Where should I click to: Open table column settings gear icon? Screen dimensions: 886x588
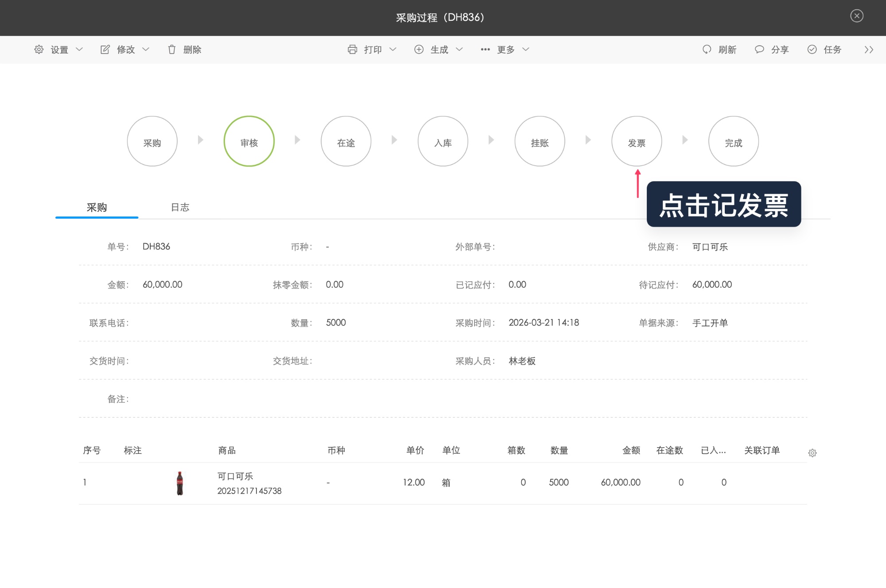pyautogui.click(x=813, y=453)
